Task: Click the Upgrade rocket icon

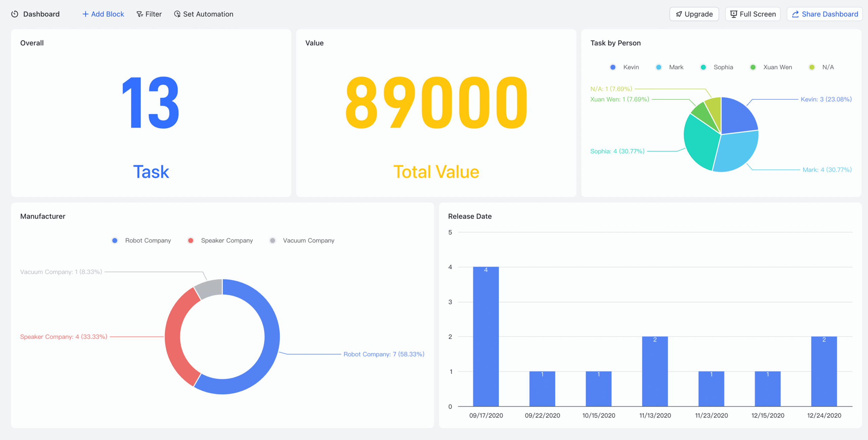Action: (x=679, y=14)
